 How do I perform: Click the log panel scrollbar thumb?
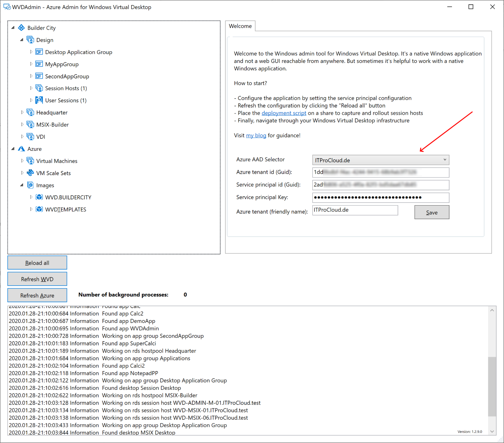tap(492, 387)
